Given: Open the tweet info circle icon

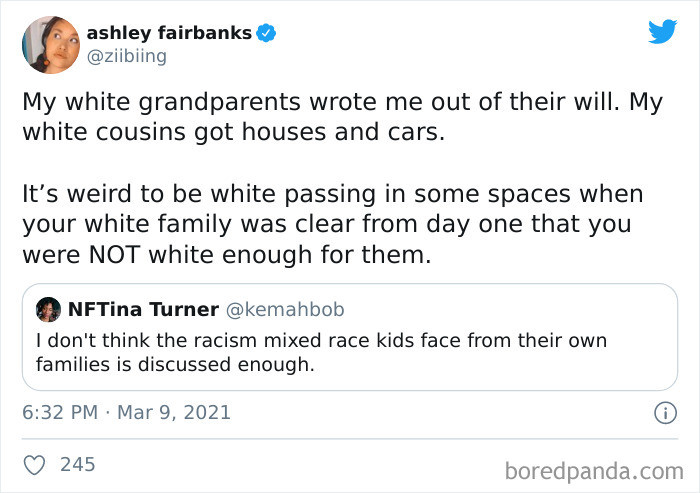Looking at the screenshot, I should tap(660, 412).
